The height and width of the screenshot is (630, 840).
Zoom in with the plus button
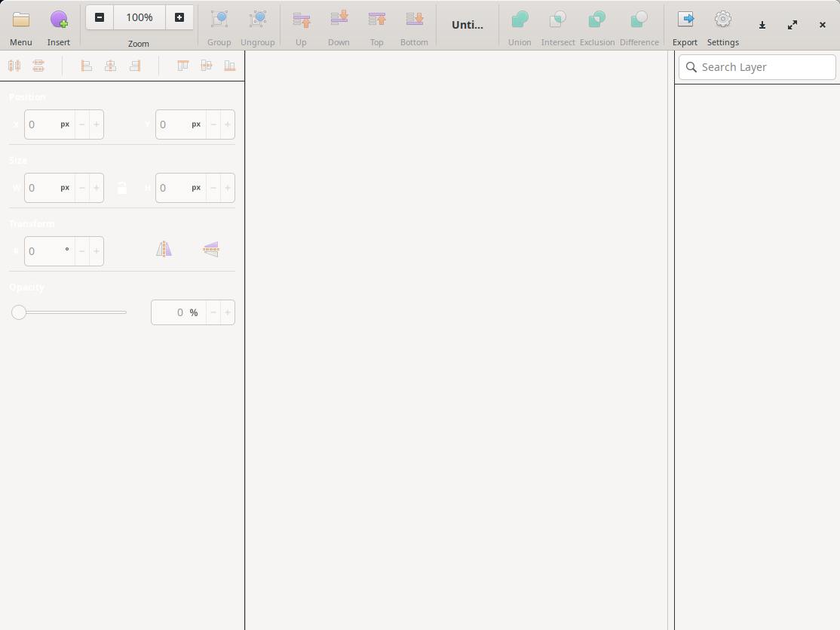(179, 17)
